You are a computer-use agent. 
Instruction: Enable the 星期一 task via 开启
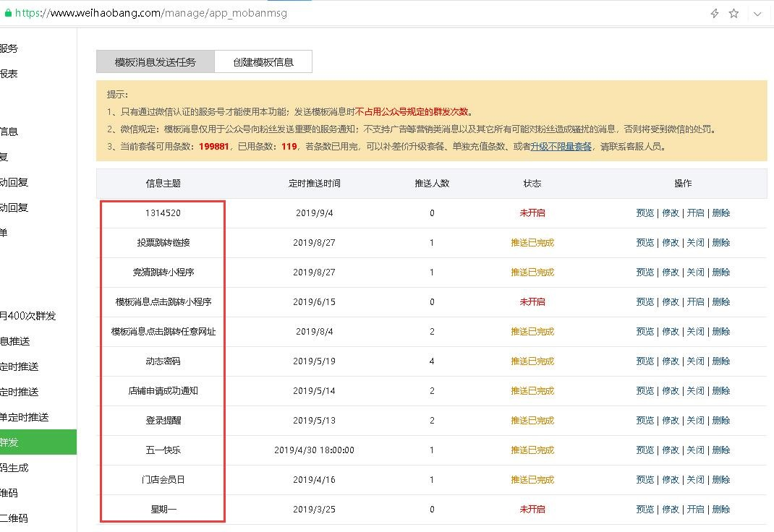(x=695, y=509)
